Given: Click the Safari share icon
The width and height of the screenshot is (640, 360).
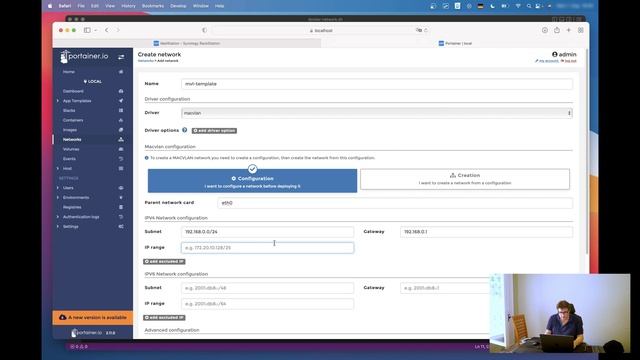Looking at the screenshot, I should (x=557, y=30).
